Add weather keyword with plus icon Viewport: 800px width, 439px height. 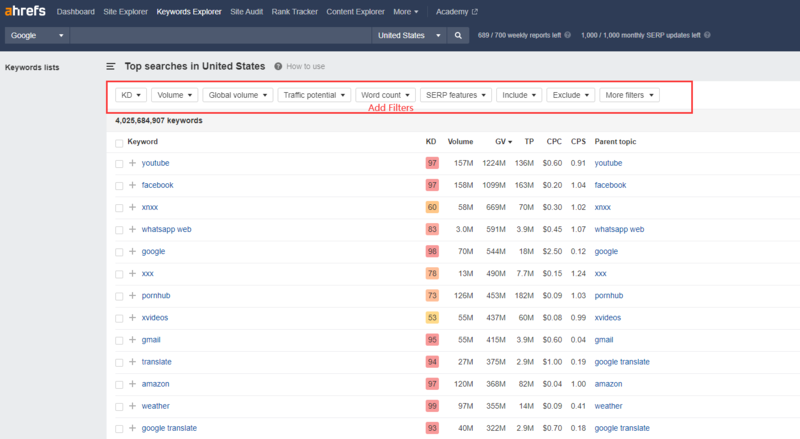(x=133, y=406)
